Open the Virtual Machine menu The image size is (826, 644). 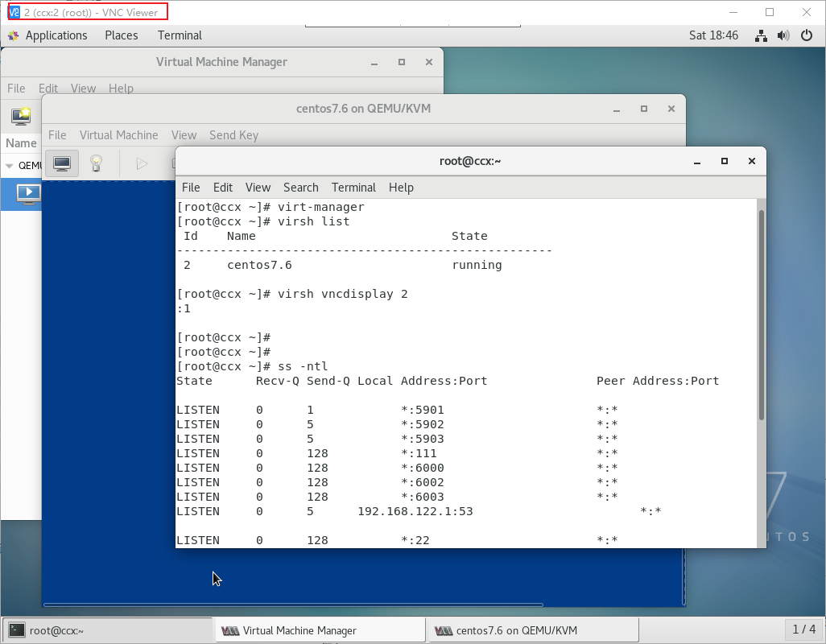click(x=118, y=135)
